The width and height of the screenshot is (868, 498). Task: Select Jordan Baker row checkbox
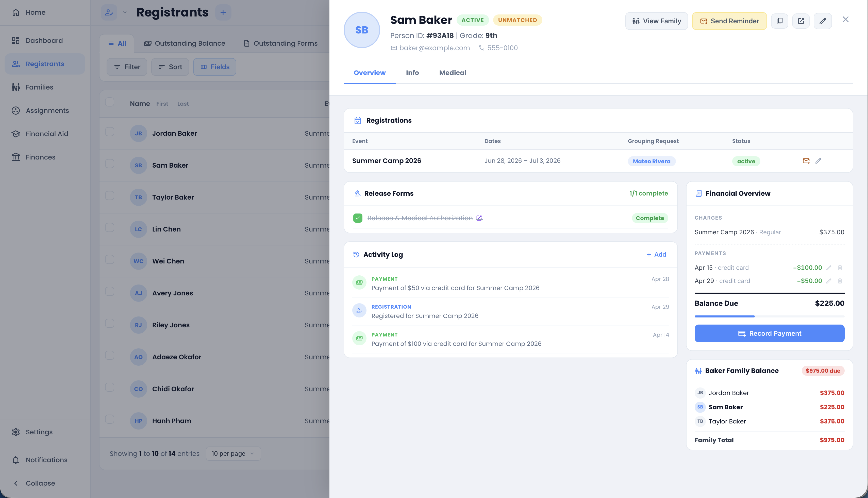coord(110,132)
